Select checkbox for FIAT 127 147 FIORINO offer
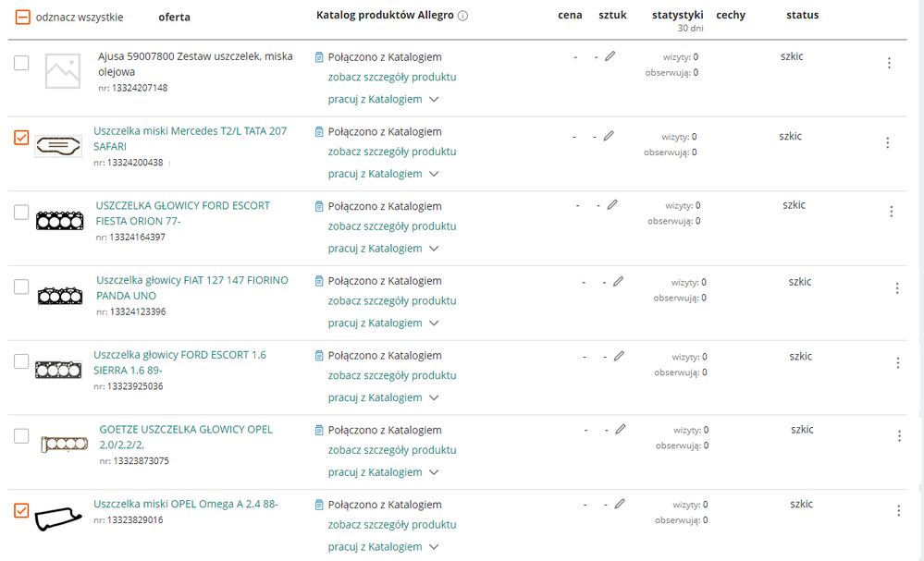The image size is (924, 561). (x=21, y=287)
